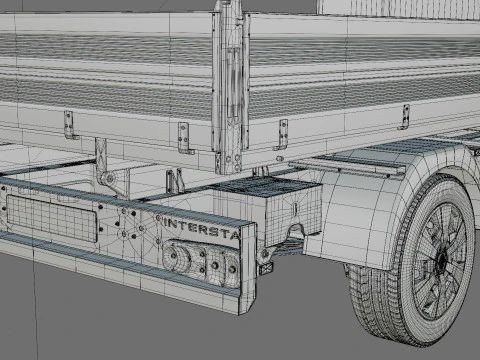Click the leftmost side-panel latch bracket
Screen dimensions: 480x360
coord(70,125)
